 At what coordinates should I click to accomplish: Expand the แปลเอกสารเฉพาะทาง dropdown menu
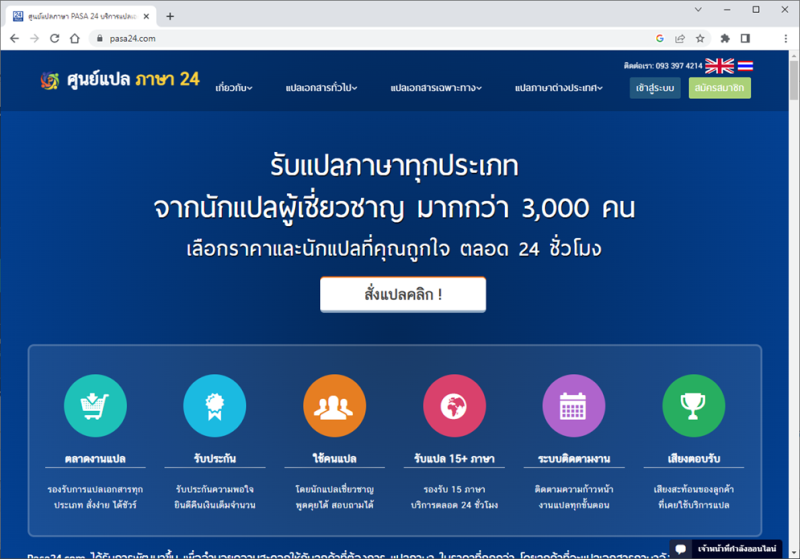pyautogui.click(x=436, y=88)
